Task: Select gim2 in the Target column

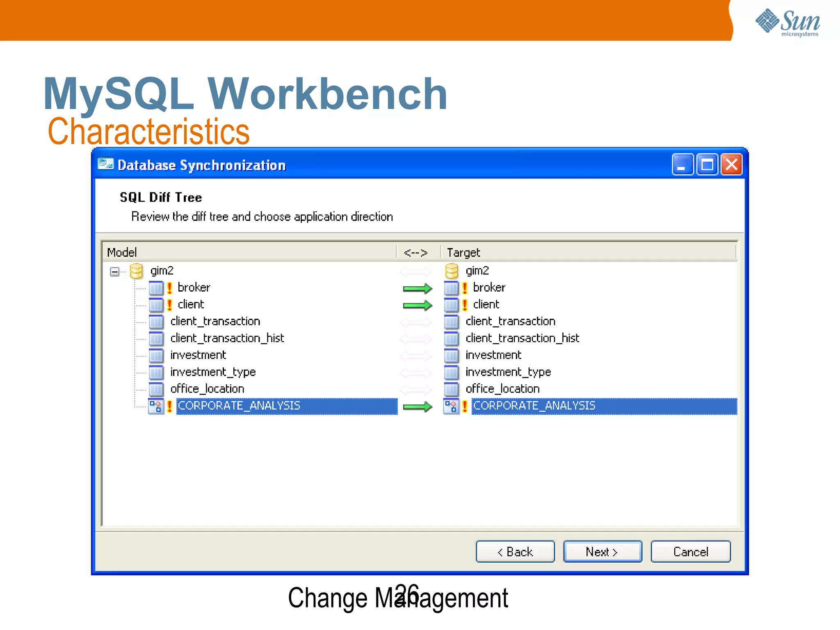Action: click(477, 271)
